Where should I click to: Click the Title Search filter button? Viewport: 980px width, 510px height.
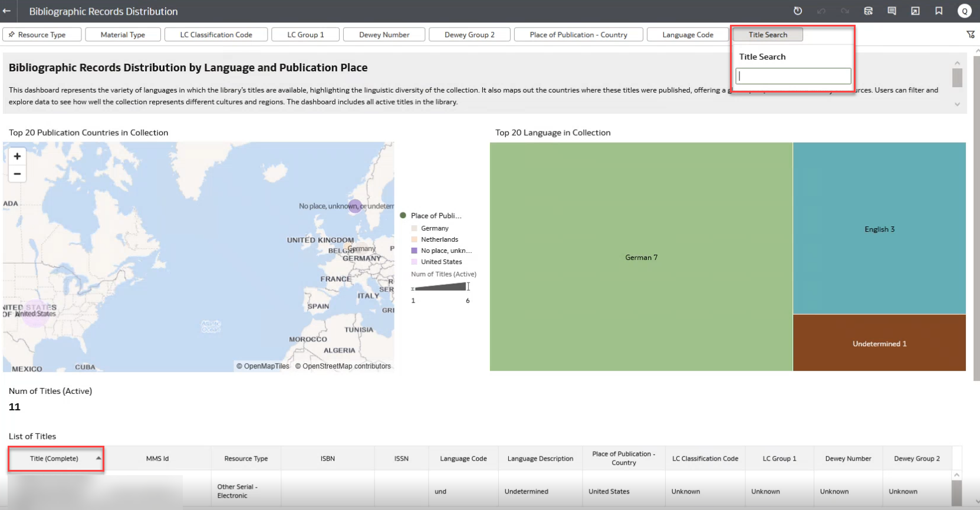click(768, 35)
